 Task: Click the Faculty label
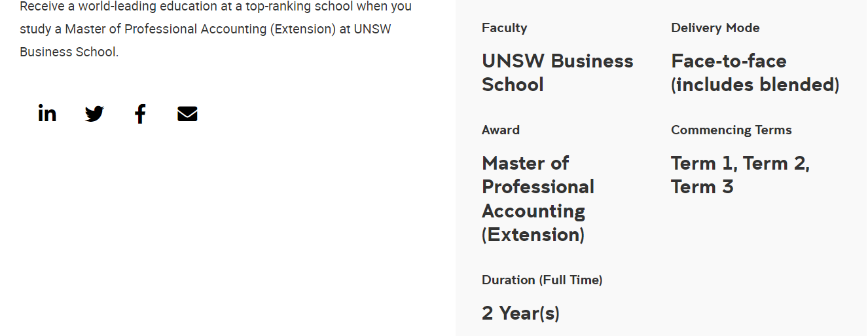(x=504, y=28)
